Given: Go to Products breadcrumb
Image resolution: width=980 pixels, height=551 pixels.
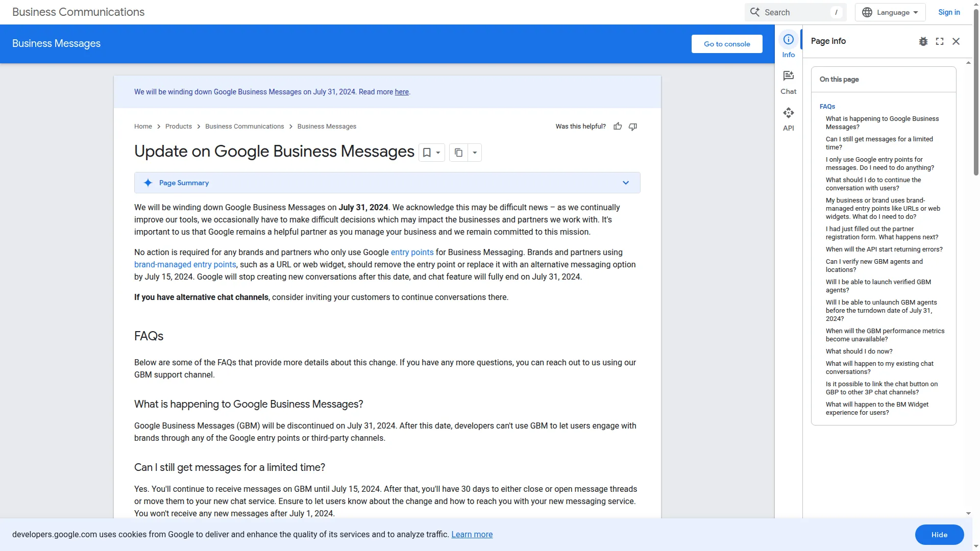Looking at the screenshot, I should coord(179,127).
